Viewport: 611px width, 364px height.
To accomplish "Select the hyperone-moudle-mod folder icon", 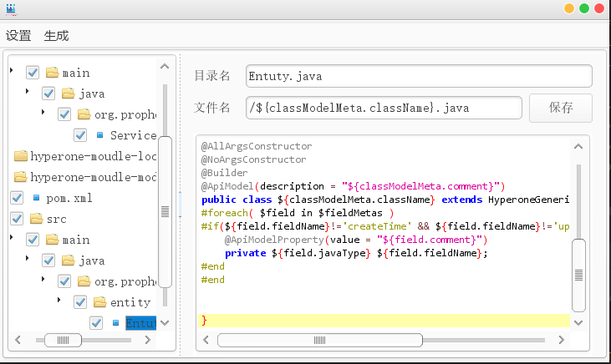I will coord(21,177).
